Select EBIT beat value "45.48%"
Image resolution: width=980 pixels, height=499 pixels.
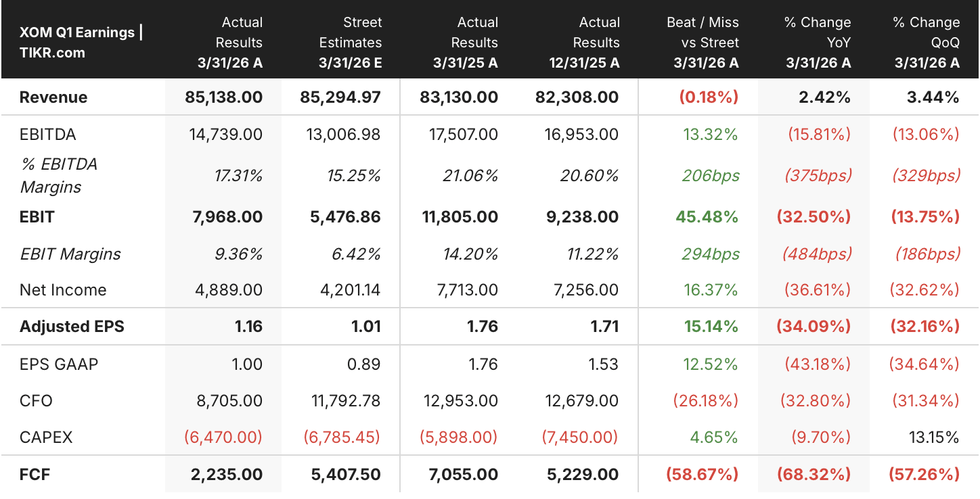click(x=707, y=217)
